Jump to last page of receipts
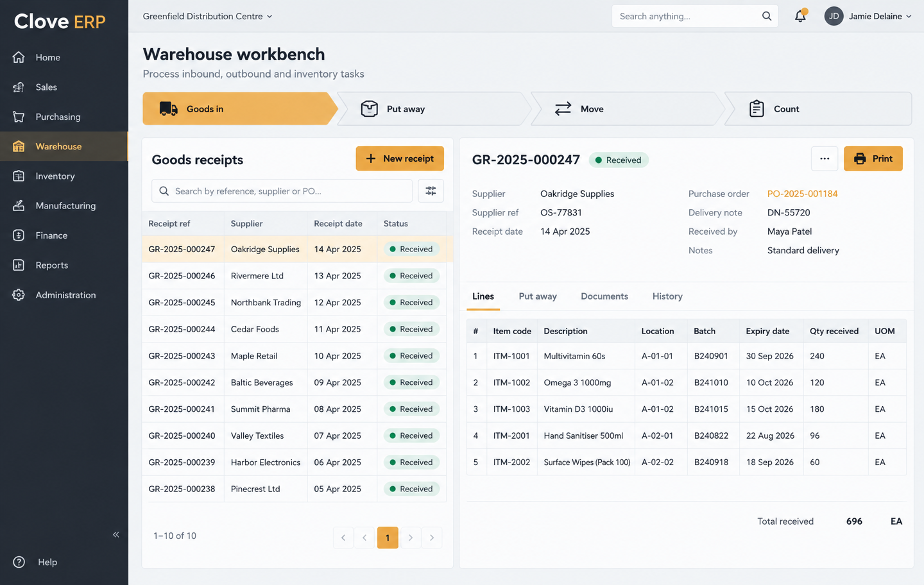Image resolution: width=924 pixels, height=585 pixels. point(432,538)
